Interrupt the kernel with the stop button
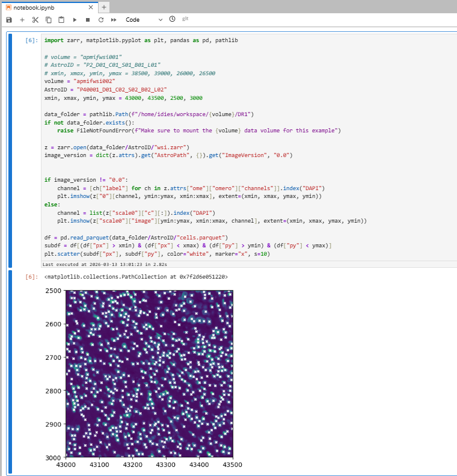This screenshot has height=476, width=457. coord(88,20)
